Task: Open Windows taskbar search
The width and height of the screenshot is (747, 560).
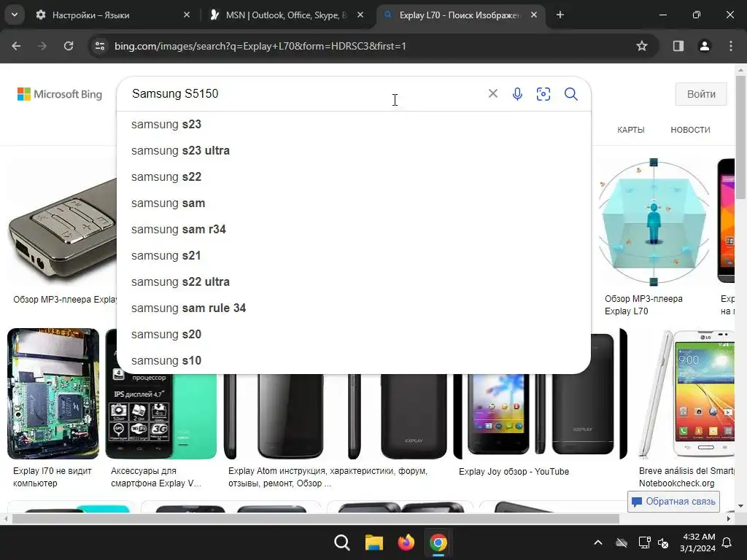Action: (x=341, y=542)
